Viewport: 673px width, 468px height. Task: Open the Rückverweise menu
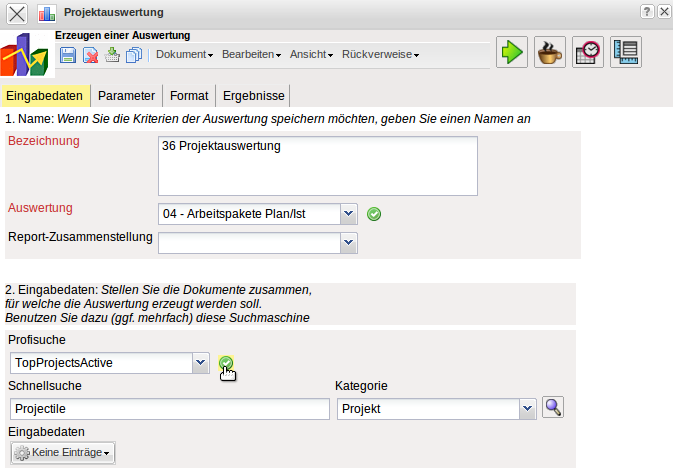380,55
